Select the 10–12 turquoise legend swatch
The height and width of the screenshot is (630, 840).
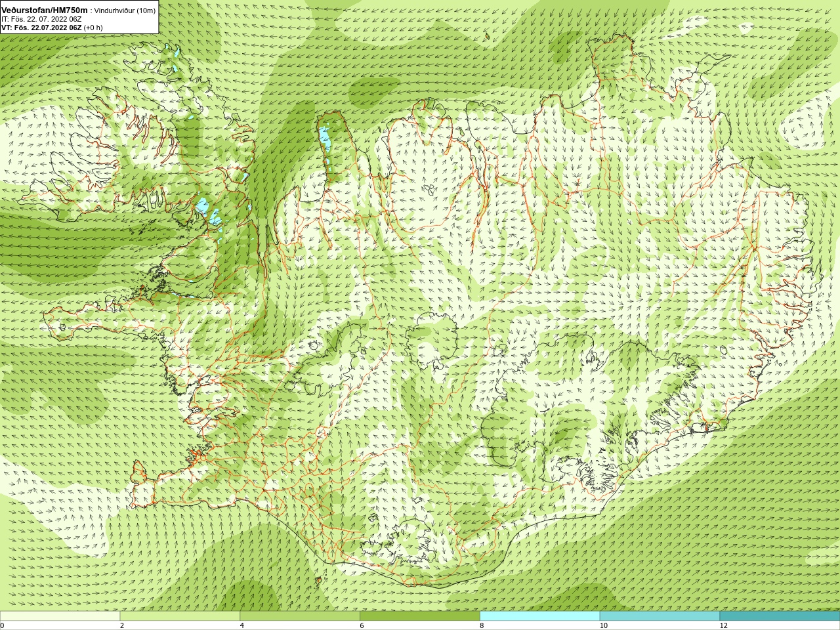coord(660,616)
